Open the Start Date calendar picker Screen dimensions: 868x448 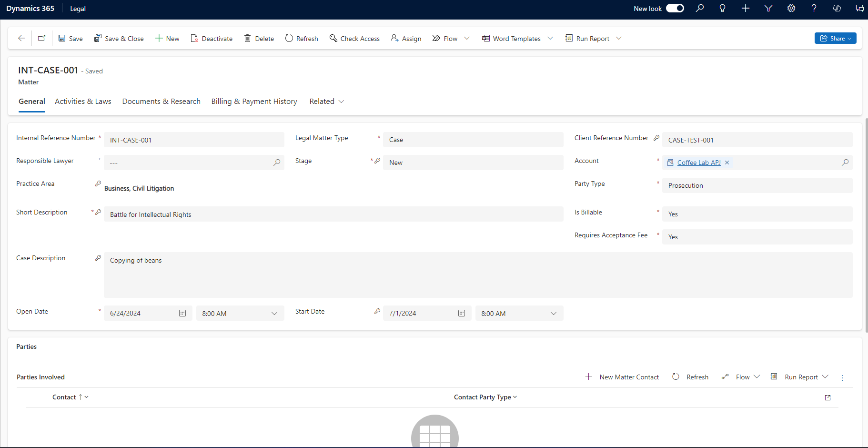tap(462, 313)
